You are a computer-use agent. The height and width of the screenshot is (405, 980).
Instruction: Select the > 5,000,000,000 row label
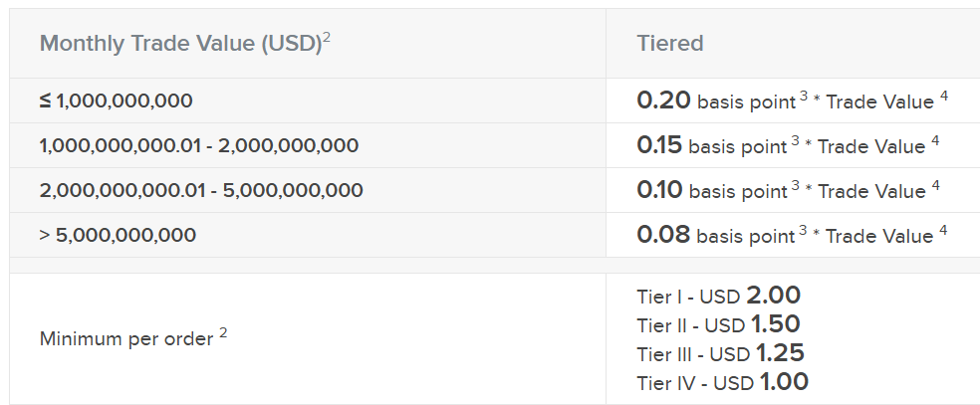click(118, 236)
